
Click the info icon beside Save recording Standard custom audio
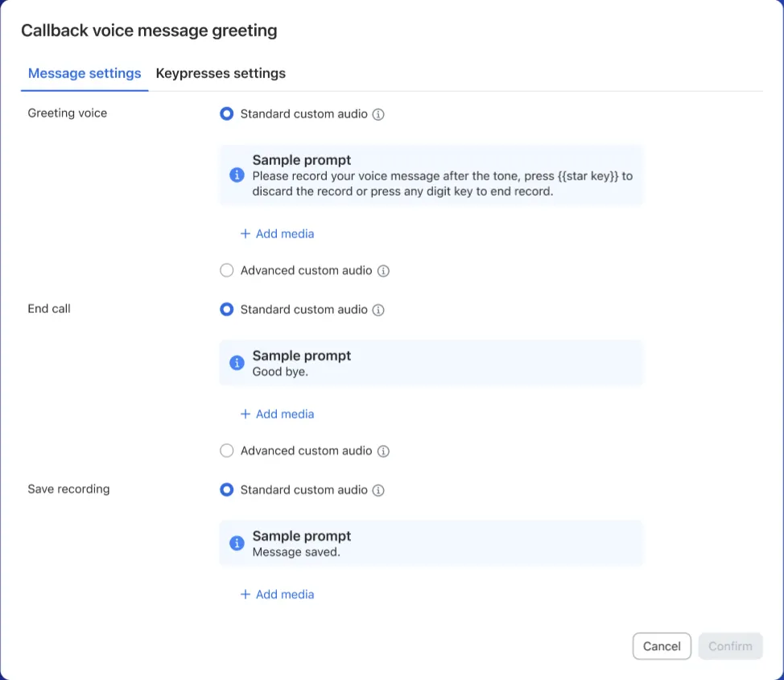click(378, 489)
